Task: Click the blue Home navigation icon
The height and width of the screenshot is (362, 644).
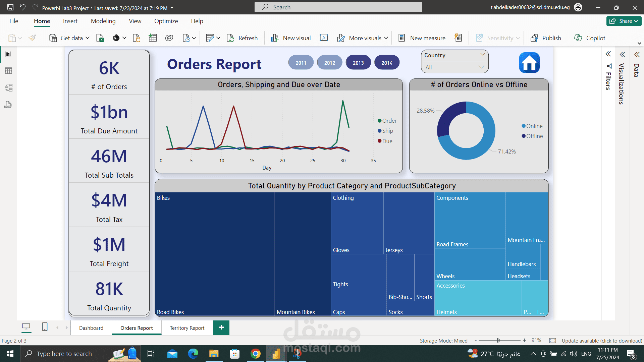Action: [x=529, y=63]
